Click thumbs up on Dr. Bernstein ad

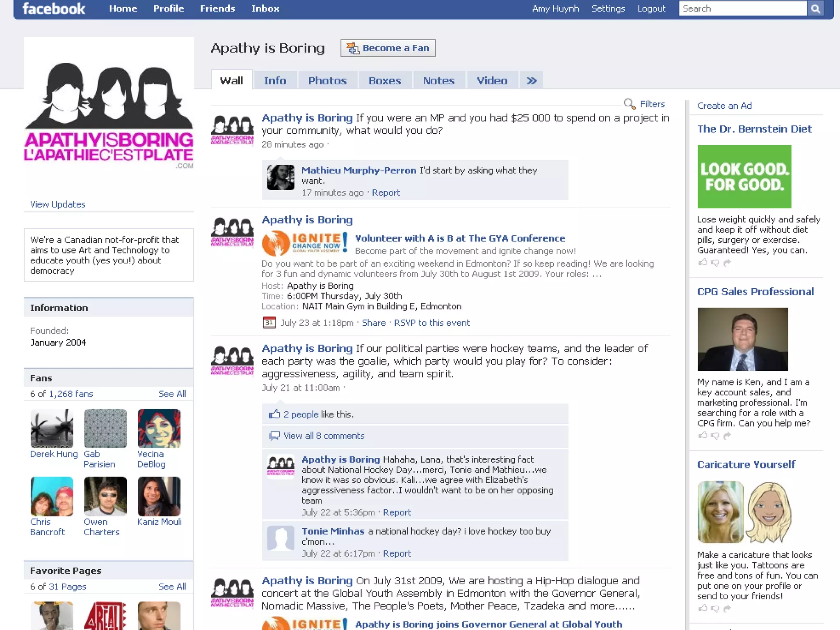point(703,262)
